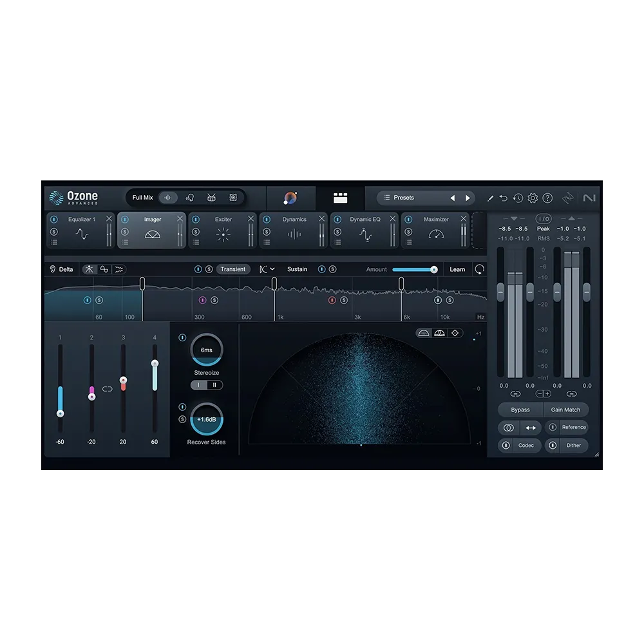Select the Dynamic EQ module tab
The width and height of the screenshot is (644, 644).
coord(365,231)
